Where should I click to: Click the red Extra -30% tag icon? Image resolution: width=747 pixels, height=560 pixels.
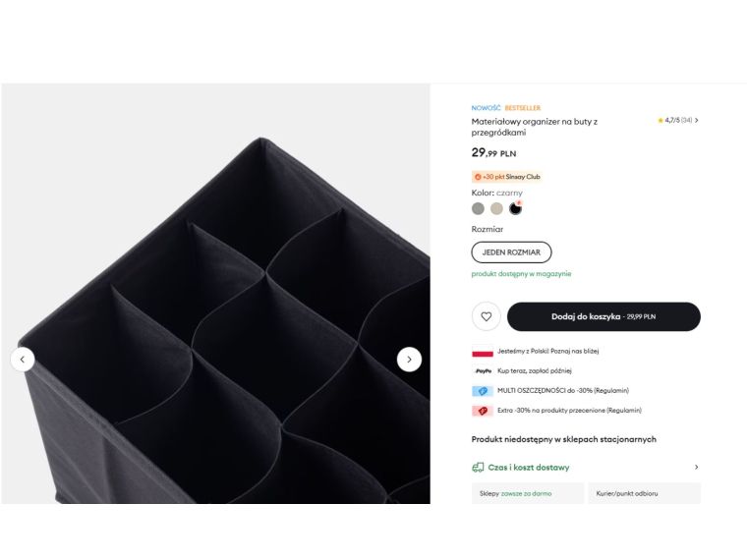tap(483, 411)
